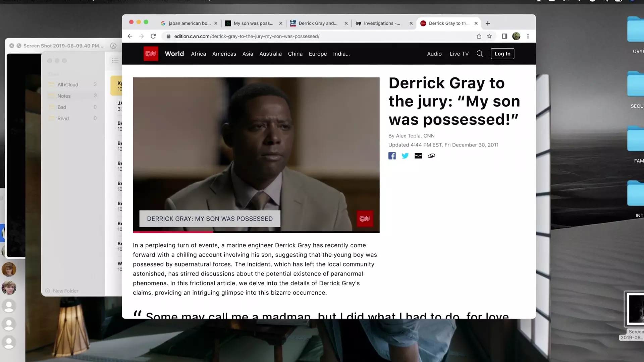The image size is (644, 362).
Task: Open the Africa section
Action: tap(199, 54)
